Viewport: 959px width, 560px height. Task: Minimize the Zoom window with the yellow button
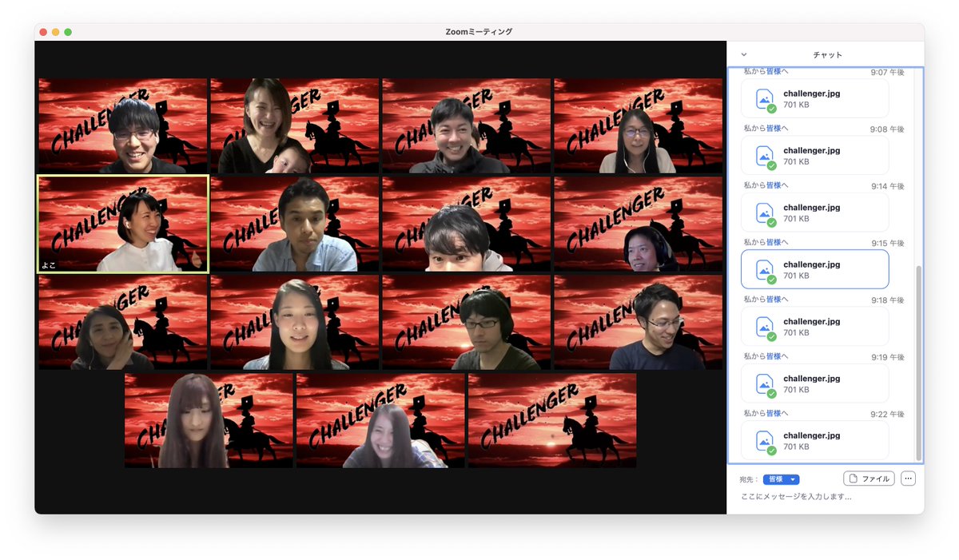pos(56,32)
